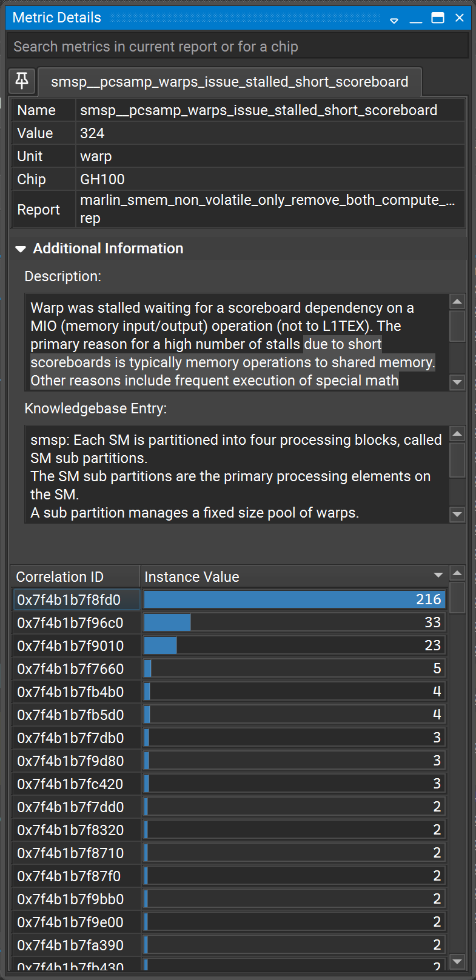Click the metrics search field
Screen dimensions: 476x980
point(238,47)
